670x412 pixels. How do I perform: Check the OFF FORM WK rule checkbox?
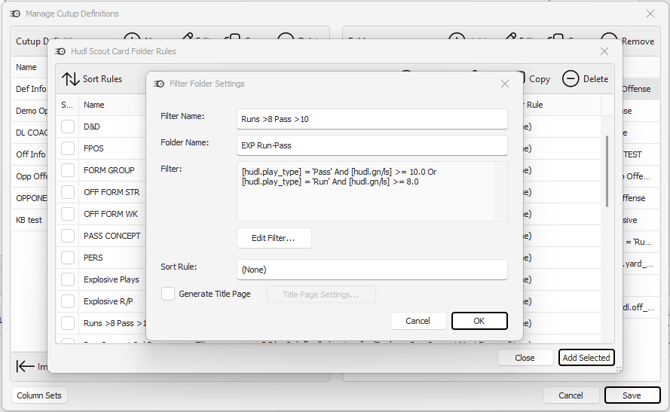pos(68,214)
